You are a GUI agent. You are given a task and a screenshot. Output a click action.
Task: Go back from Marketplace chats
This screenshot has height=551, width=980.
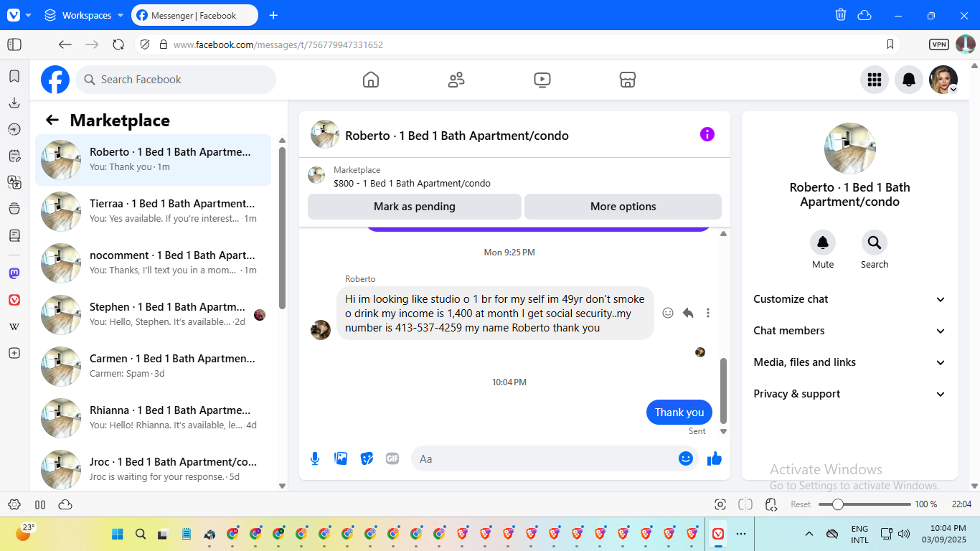[52, 121]
